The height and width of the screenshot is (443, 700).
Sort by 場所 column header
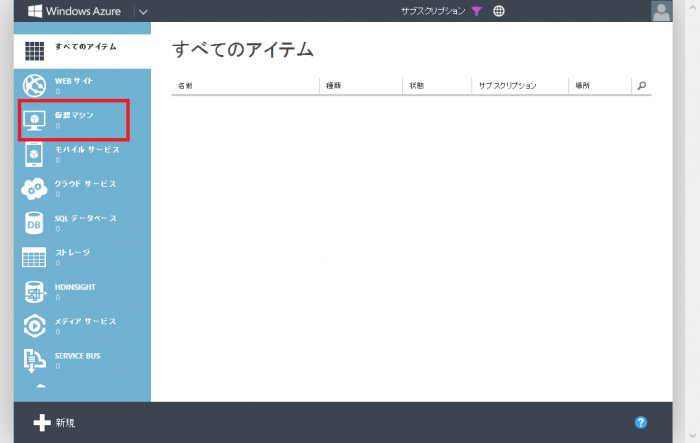tap(583, 86)
